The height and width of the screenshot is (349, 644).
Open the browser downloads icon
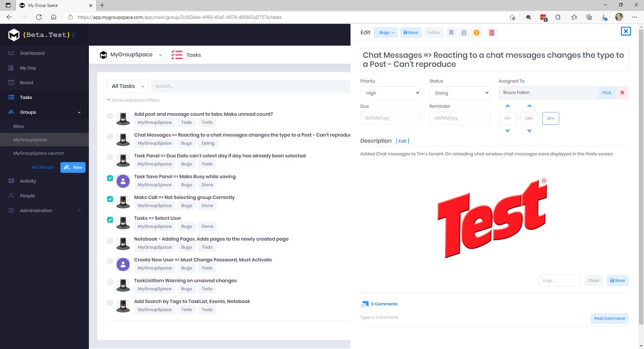[x=604, y=17]
